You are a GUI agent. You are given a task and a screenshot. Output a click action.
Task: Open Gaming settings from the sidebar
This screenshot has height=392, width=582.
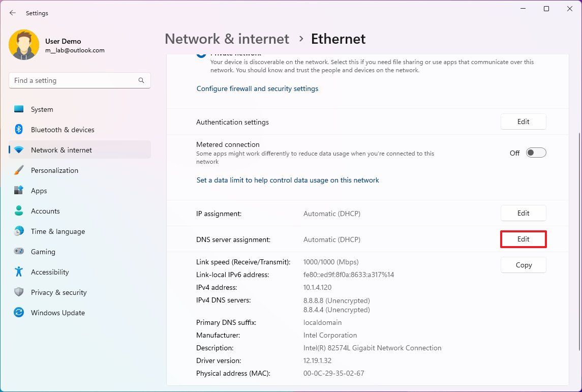43,251
